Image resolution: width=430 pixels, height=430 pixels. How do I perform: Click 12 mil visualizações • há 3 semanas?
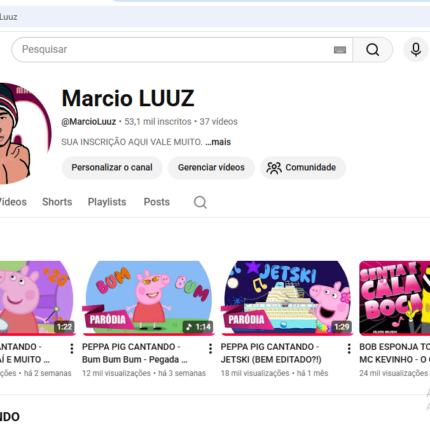(x=144, y=373)
